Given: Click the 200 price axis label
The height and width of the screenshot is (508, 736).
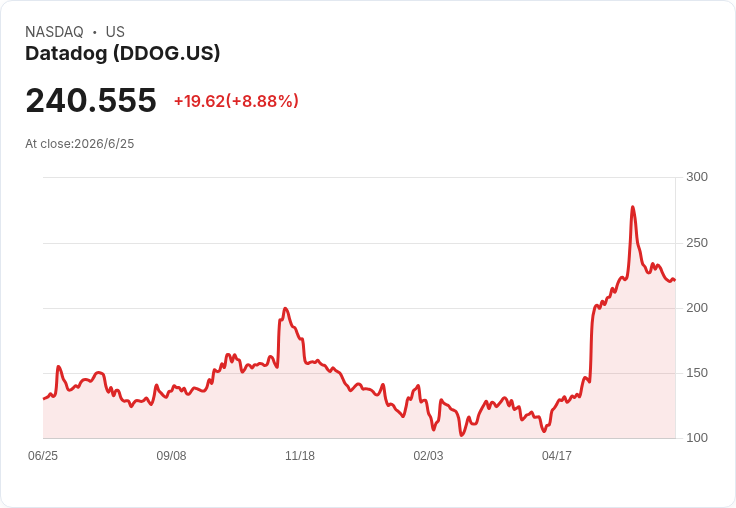Looking at the screenshot, I should pos(697,308).
